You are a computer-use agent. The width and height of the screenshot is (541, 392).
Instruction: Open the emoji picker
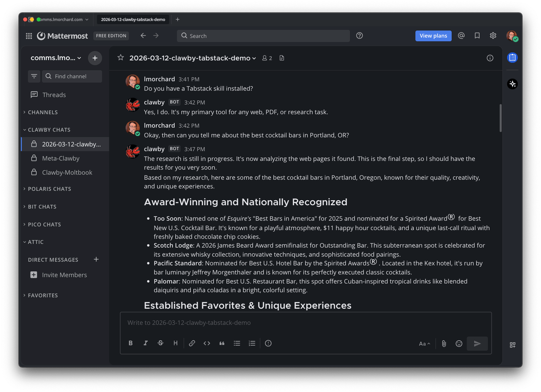(x=459, y=344)
